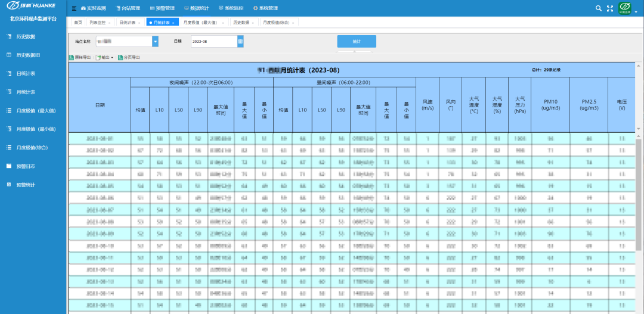Click the green user avatar logo
The width and height of the screenshot is (644, 314).
(625, 8)
